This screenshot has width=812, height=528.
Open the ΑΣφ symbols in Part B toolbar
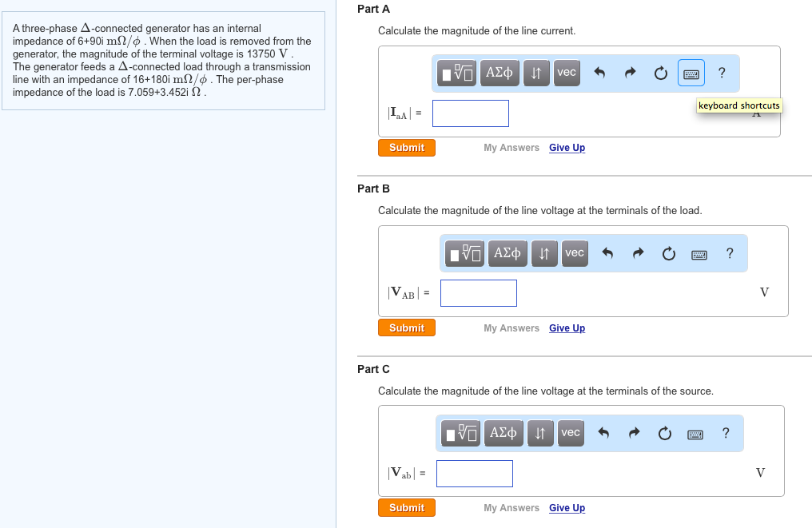coord(507,252)
